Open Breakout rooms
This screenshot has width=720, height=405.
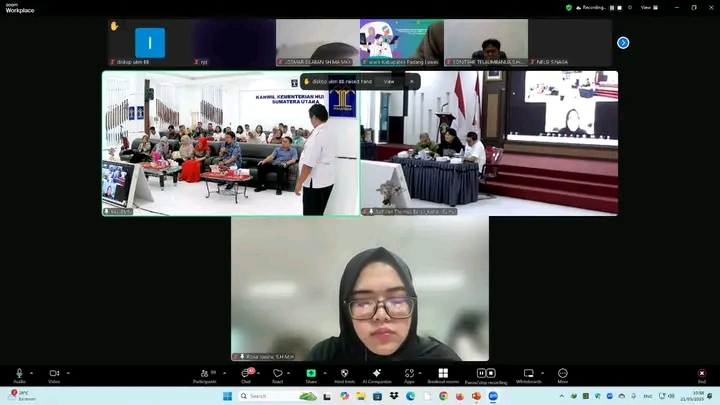click(443, 374)
